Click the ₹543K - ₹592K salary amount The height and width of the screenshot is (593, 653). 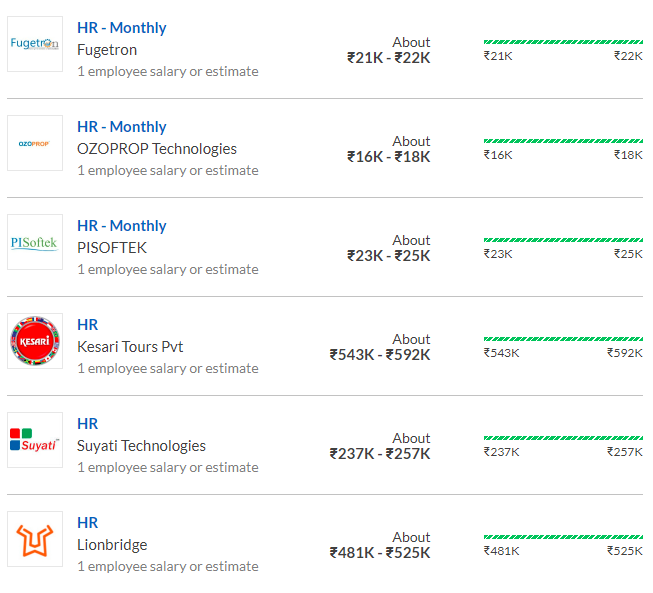[x=380, y=355]
